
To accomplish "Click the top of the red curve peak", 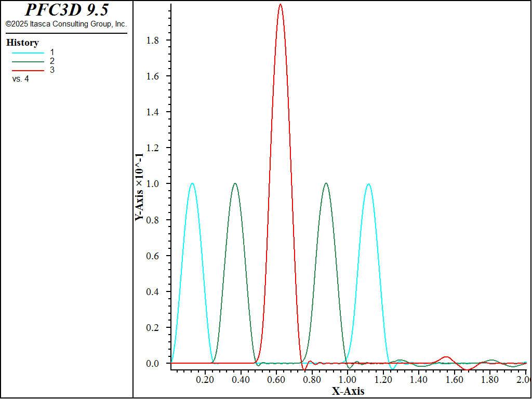I will tap(280, 4).
